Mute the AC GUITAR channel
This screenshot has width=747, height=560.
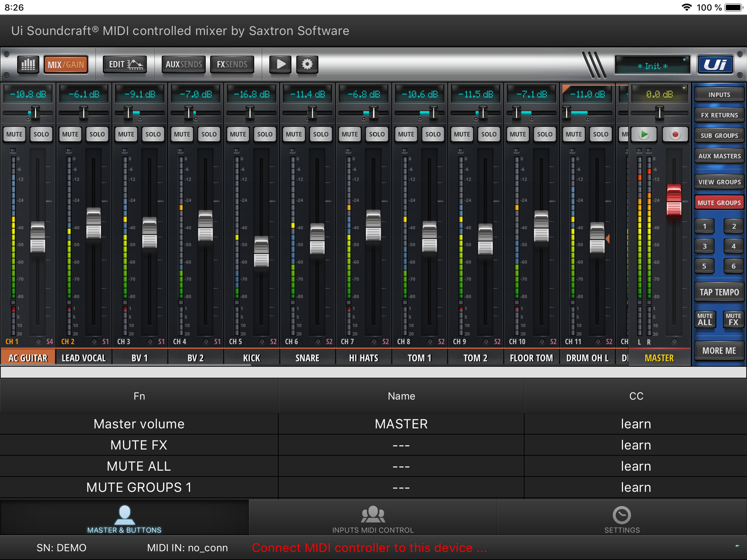14,135
